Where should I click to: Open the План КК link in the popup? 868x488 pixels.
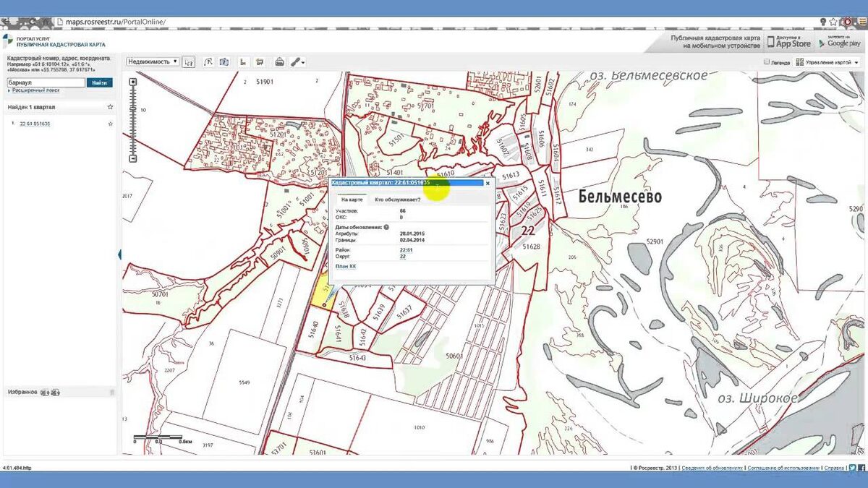pos(346,267)
